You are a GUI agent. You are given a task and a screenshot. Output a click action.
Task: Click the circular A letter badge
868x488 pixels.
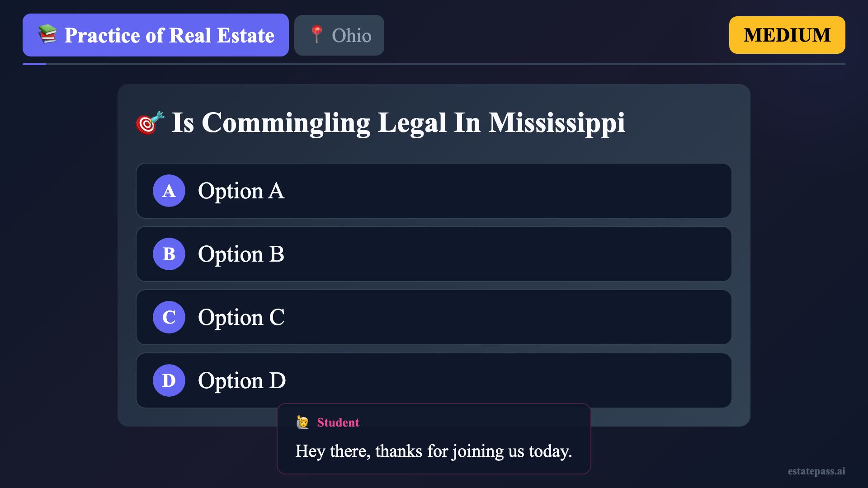tap(169, 191)
